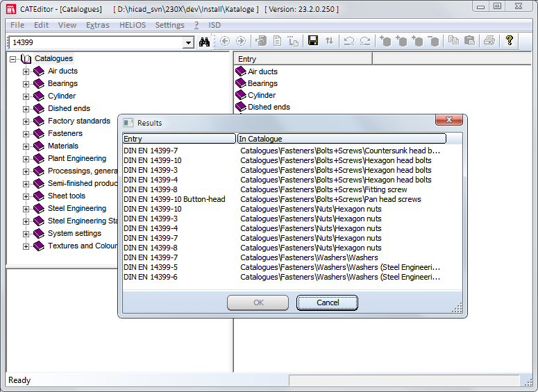Viewport: 538px width, 392px height.
Task: Click the Entry header of the right pane
Action: point(303,59)
